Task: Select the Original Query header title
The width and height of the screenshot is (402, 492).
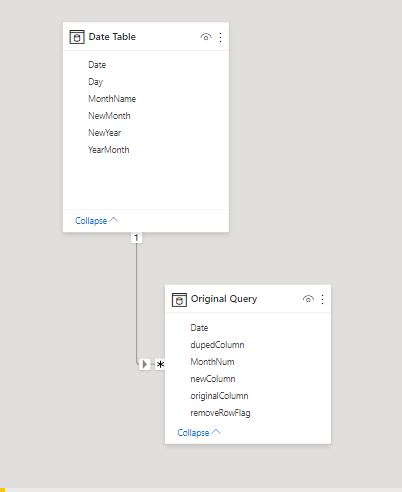Action: 224,299
